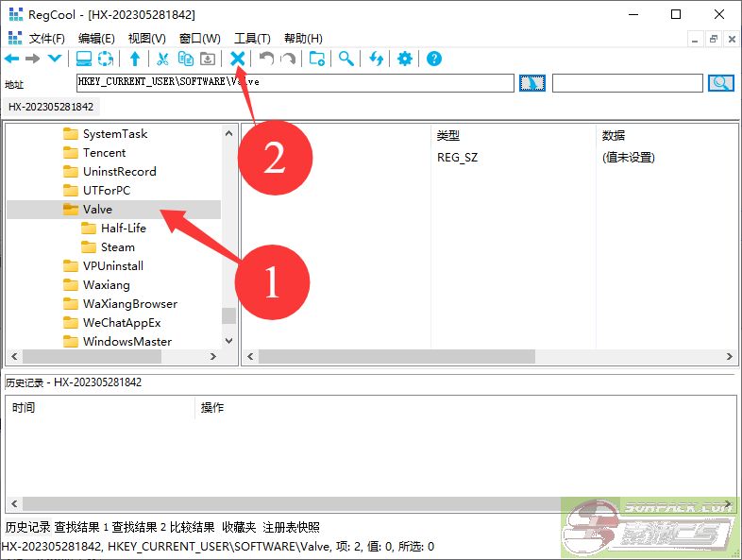
Task: Click the up arrow parent key icon
Action: point(134,59)
